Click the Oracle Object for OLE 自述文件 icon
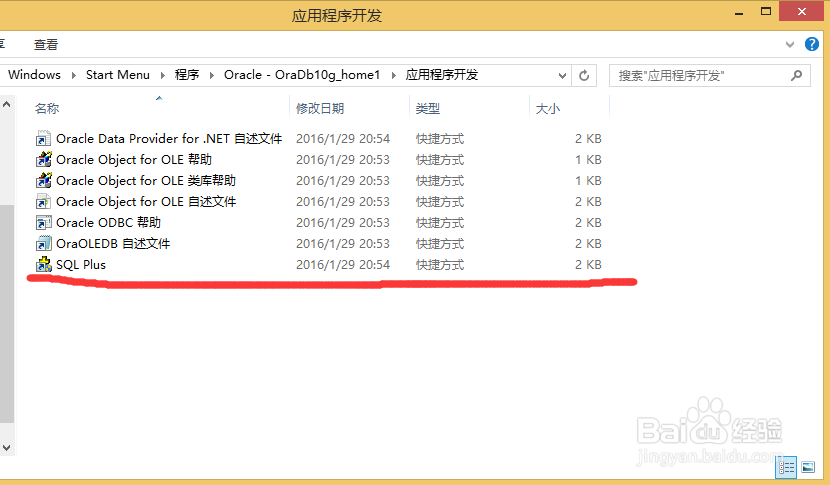Screen dimensions: 830x485 pos(43,201)
